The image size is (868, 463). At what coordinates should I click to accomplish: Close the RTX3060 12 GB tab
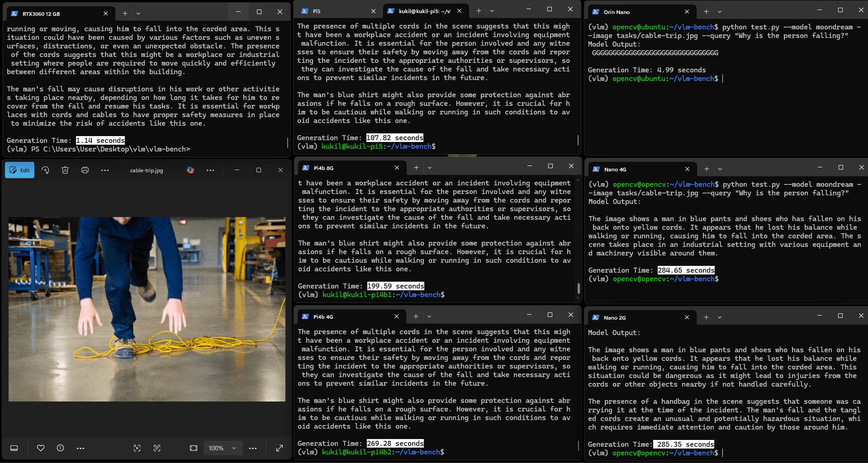(105, 14)
